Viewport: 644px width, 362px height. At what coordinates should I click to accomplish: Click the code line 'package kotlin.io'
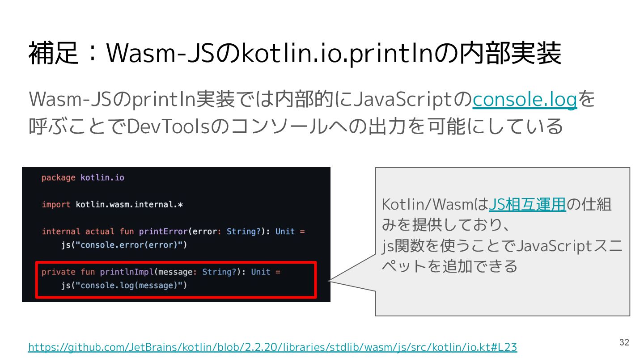[x=83, y=178]
